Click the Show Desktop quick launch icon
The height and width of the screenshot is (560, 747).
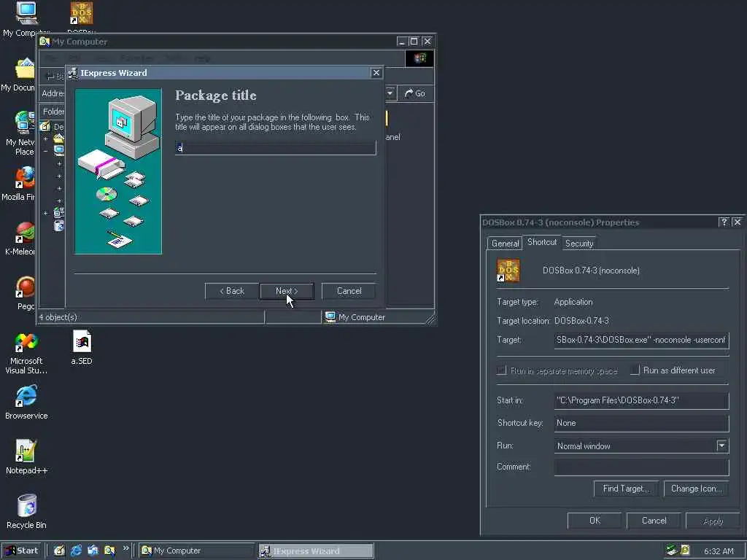(59, 551)
